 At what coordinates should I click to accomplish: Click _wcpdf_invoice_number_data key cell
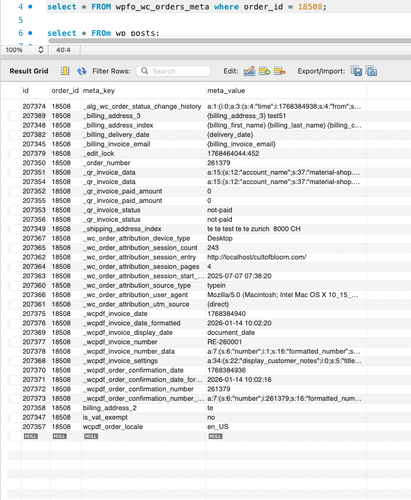click(143, 351)
